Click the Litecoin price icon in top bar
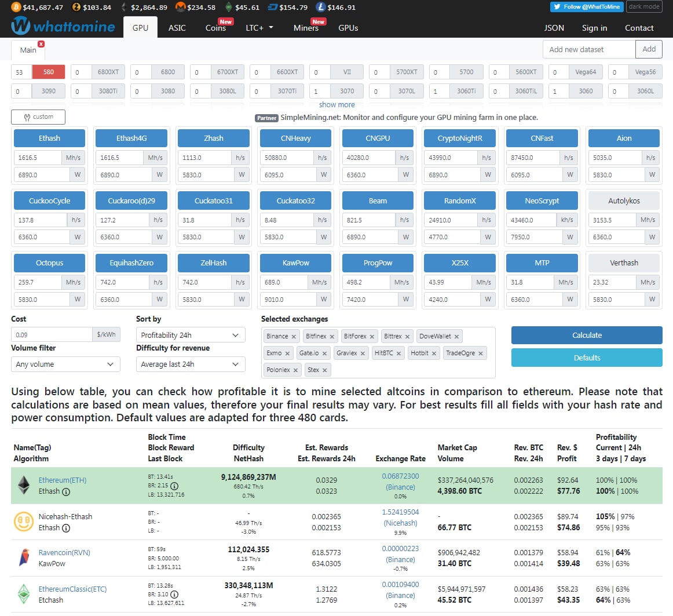The height and width of the screenshot is (616, 673). (x=321, y=7)
